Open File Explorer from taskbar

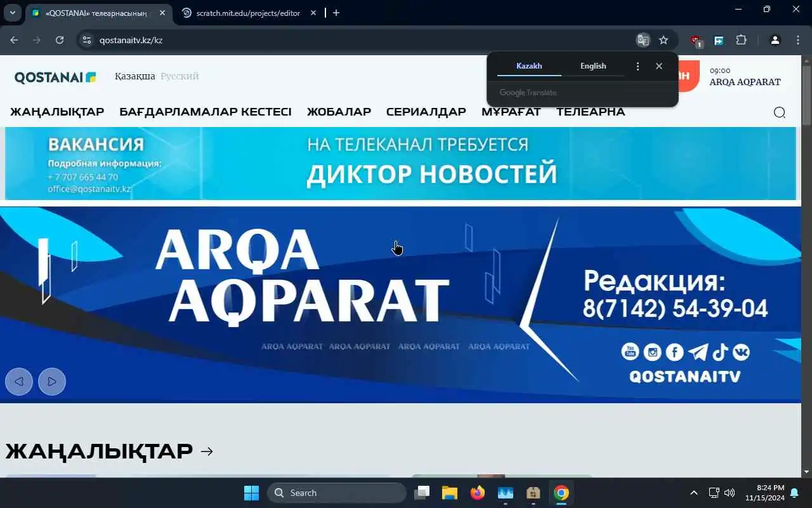coord(450,493)
